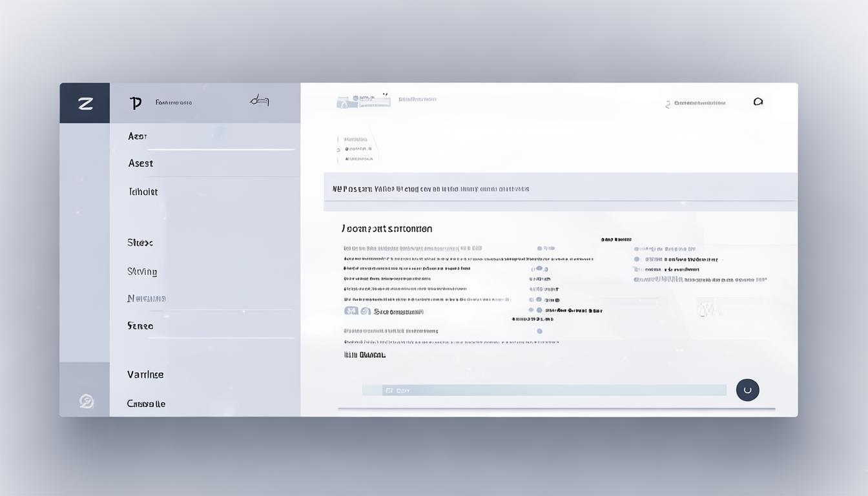This screenshot has width=868, height=496.
Task: Click the header text beside the number 2
Action: (699, 103)
